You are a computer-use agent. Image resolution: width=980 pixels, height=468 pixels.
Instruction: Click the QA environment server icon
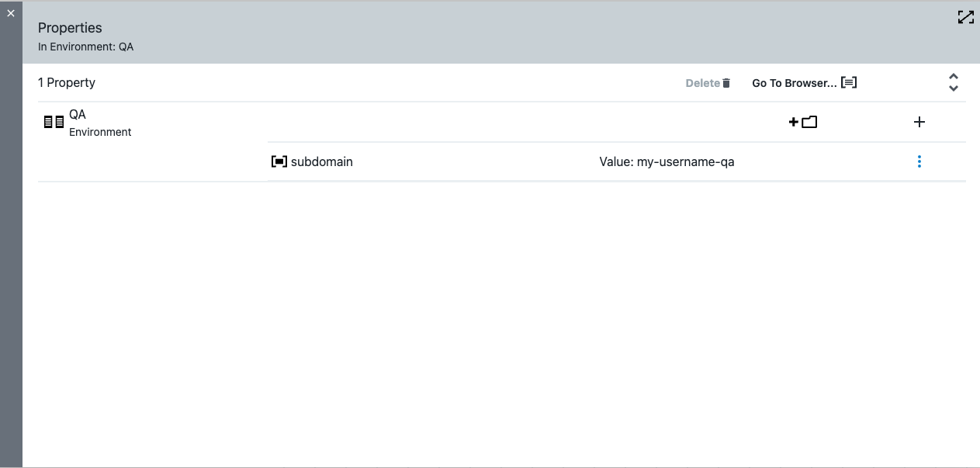tap(54, 122)
